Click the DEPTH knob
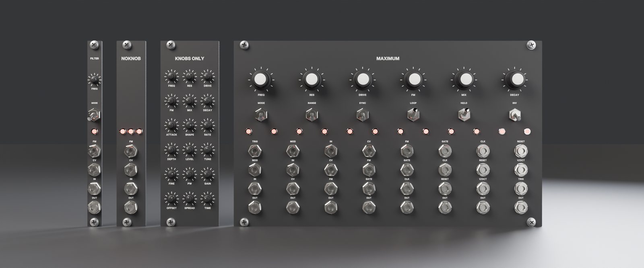 pyautogui.click(x=171, y=150)
